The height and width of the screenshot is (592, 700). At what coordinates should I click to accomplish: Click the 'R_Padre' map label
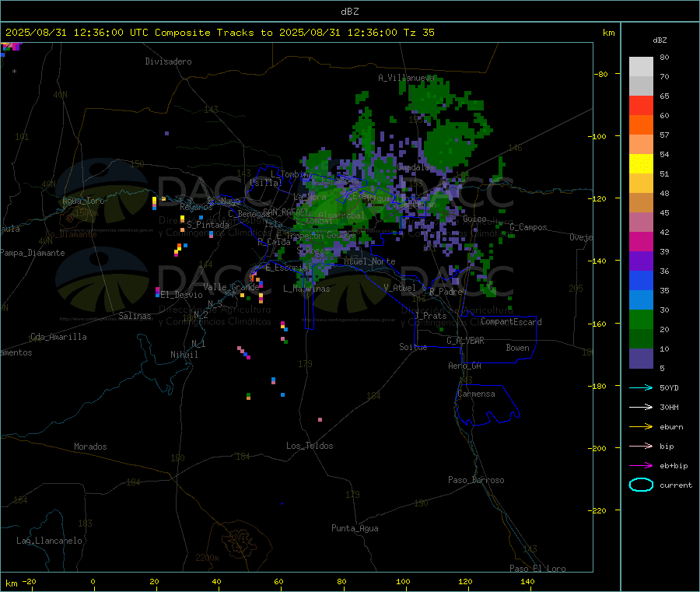pos(446,292)
